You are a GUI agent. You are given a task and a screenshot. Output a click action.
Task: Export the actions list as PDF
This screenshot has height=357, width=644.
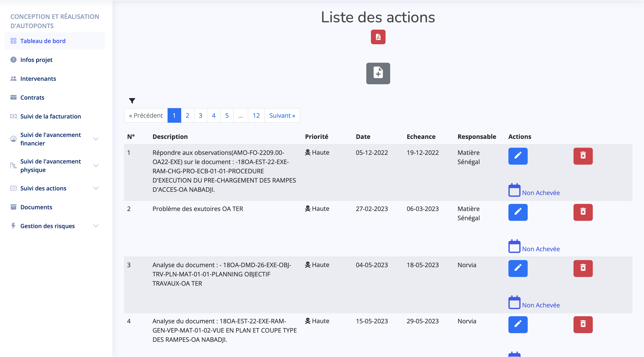[x=378, y=37]
